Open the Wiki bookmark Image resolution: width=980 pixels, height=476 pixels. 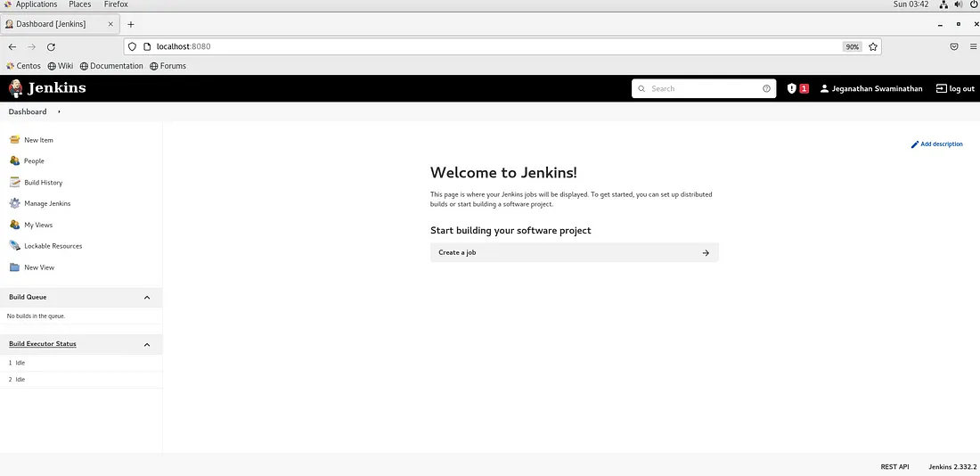61,66
